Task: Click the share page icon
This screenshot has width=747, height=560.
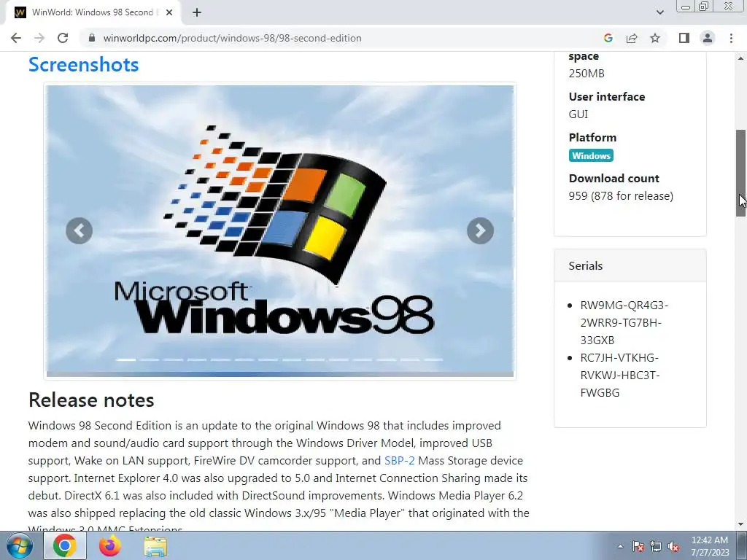Action: (632, 38)
